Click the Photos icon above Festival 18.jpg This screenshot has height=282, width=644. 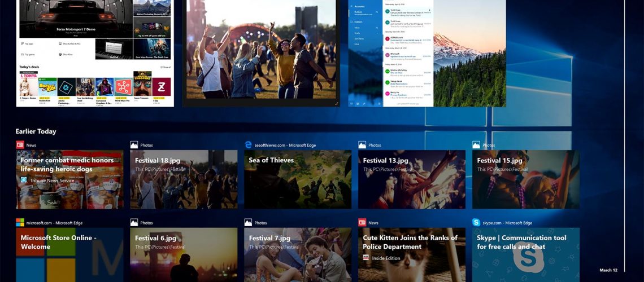[x=134, y=145]
